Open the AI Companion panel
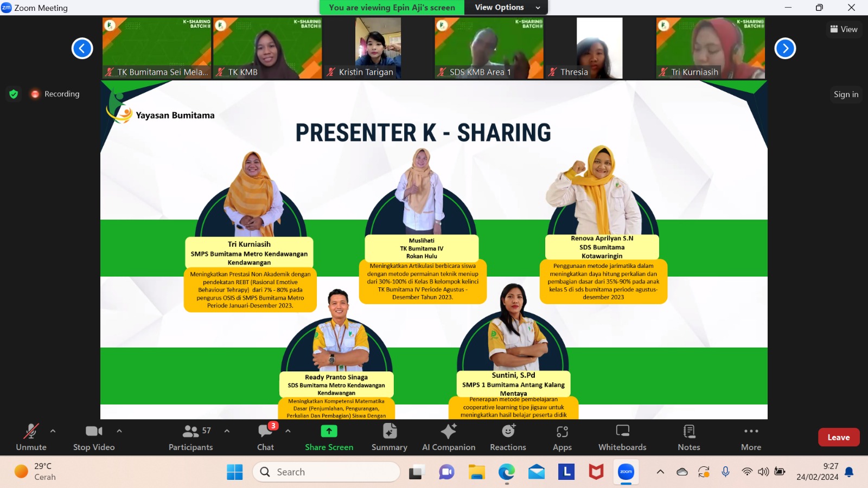868x488 pixels. tap(449, 437)
